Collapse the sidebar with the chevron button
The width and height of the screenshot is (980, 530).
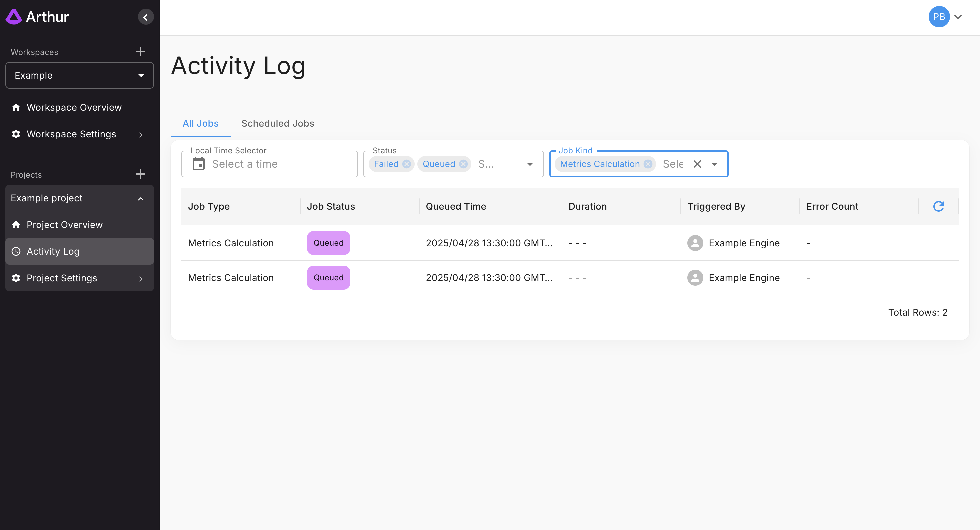coord(146,17)
